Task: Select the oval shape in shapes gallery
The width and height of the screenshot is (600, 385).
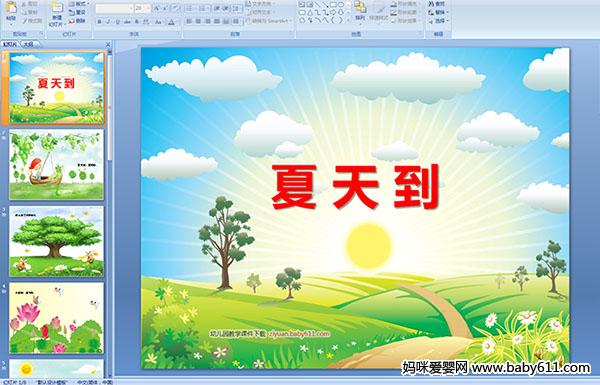Action: (341, 4)
